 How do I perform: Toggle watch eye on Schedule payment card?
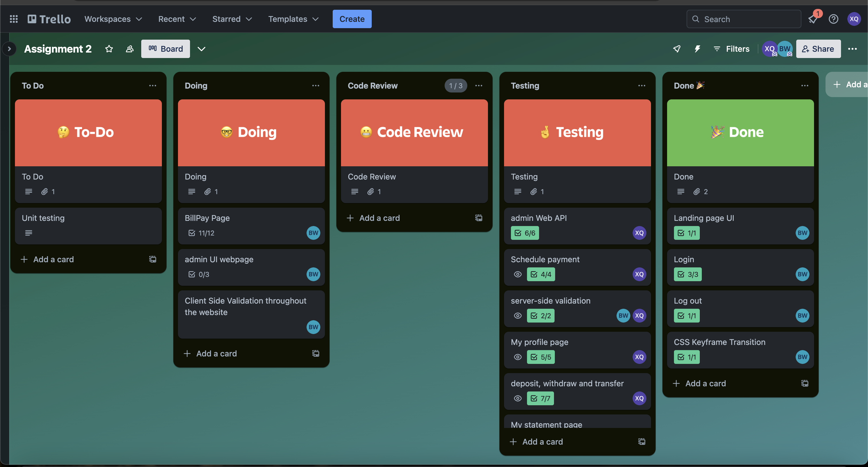[518, 274]
